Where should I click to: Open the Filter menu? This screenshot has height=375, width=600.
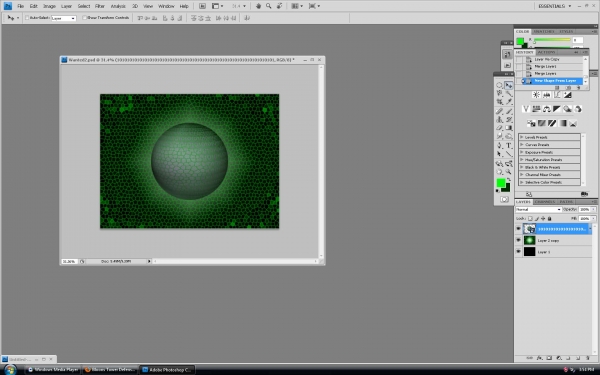click(100, 6)
